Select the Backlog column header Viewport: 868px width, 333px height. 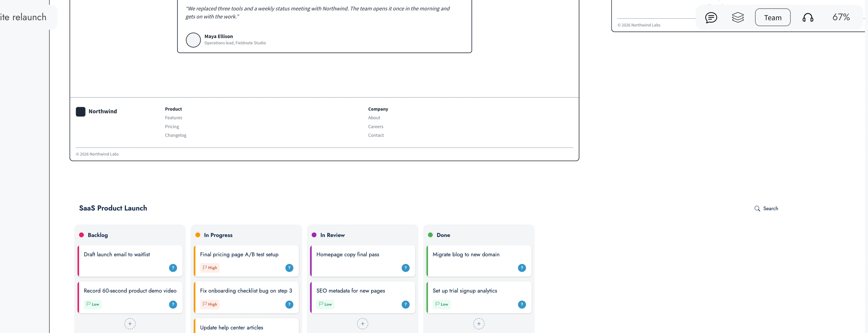98,235
